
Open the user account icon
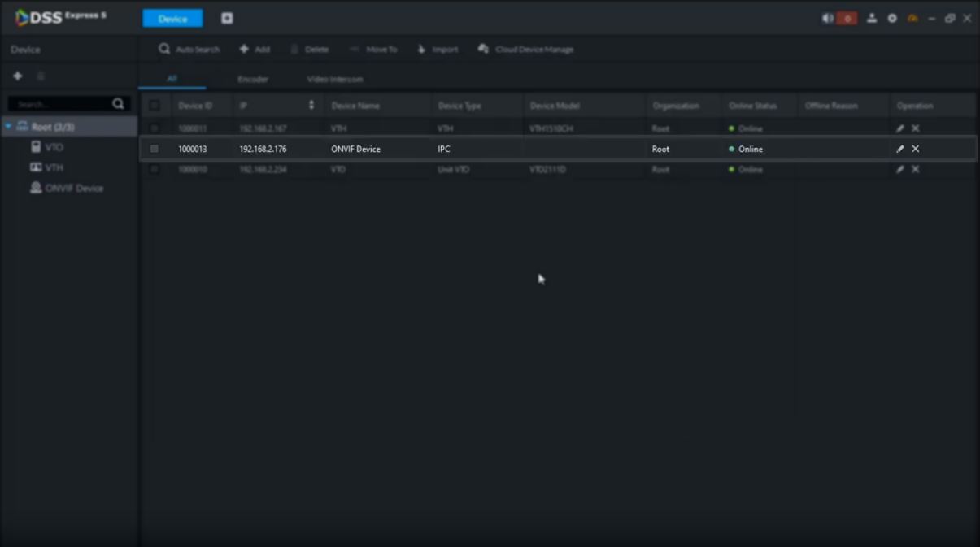click(x=872, y=18)
